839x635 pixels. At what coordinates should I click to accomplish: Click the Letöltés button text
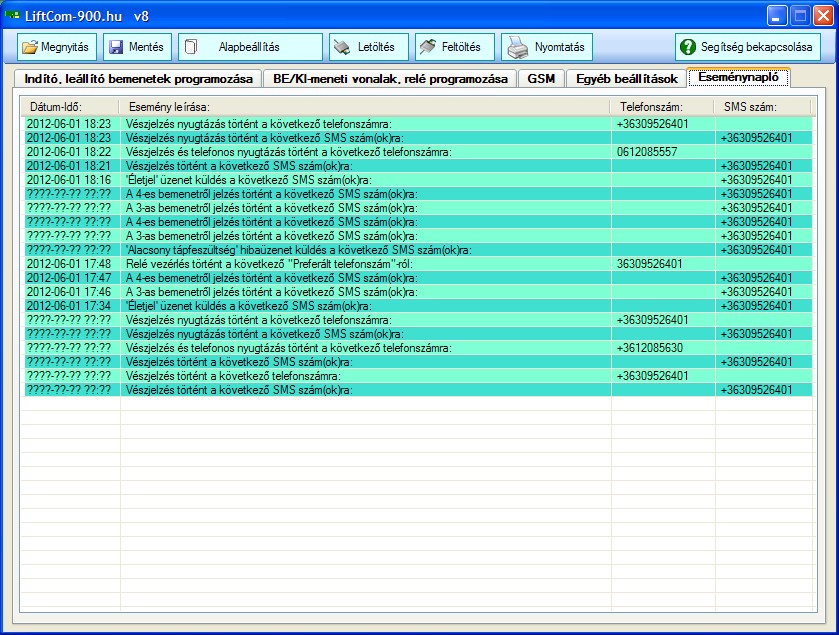click(x=376, y=47)
